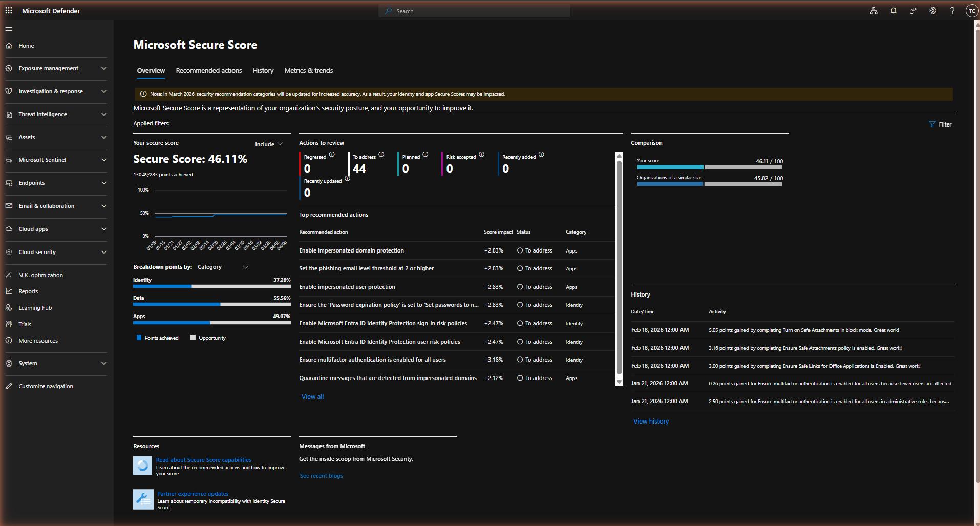Click the Microsoft Sentinel sidebar icon
The image size is (980, 526).
tap(9, 160)
